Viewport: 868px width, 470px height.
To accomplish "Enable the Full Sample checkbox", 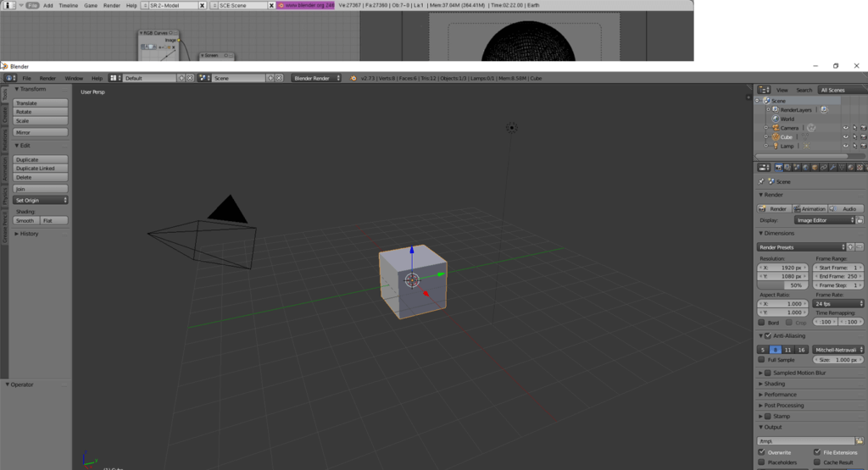I will 762,359.
